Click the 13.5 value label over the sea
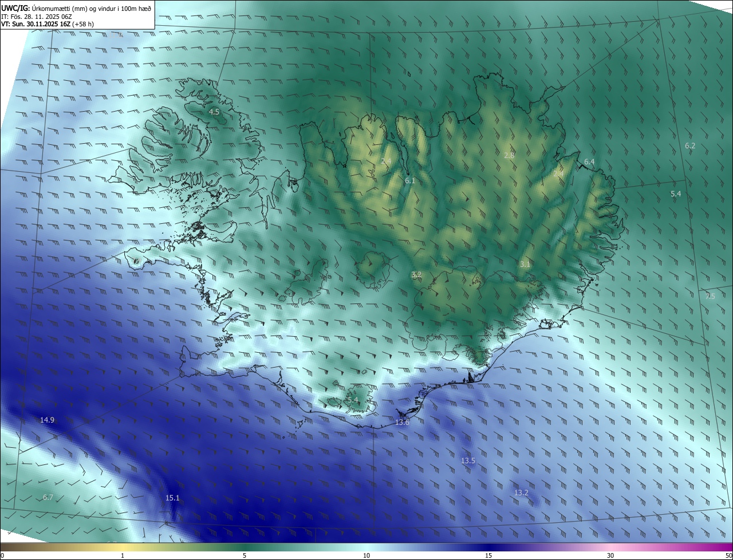 468,460
